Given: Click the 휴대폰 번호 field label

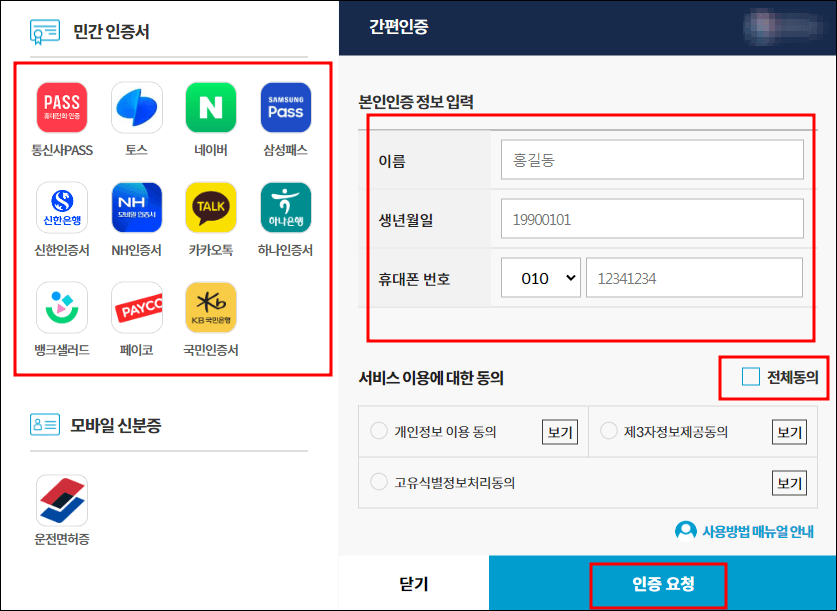Looking at the screenshot, I should [414, 279].
